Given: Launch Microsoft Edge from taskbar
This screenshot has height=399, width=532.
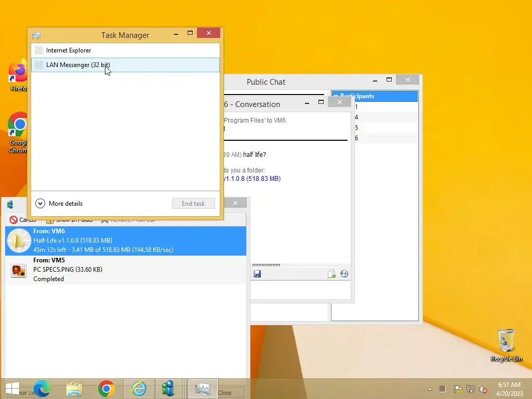Looking at the screenshot, I should [42, 389].
